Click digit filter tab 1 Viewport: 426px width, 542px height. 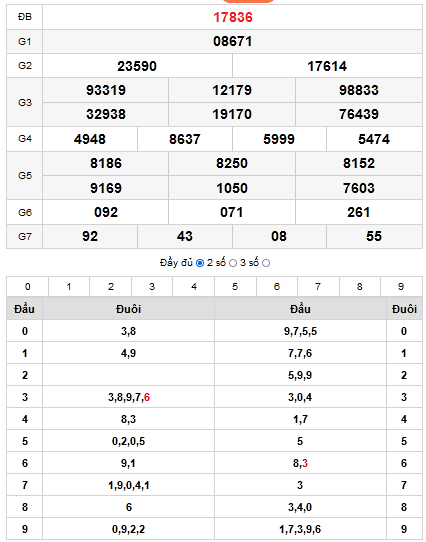pyautogui.click(x=69, y=287)
